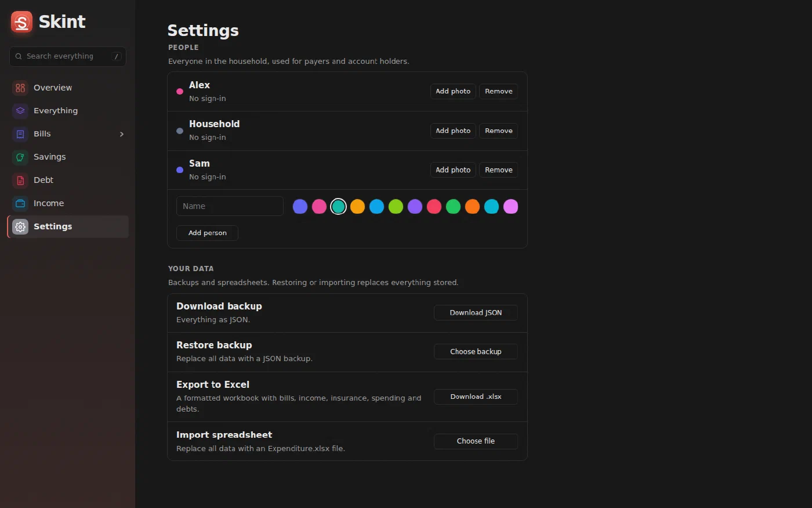This screenshot has height=508, width=812.
Task: Download the .xlsx Excel export
Action: pos(476,397)
